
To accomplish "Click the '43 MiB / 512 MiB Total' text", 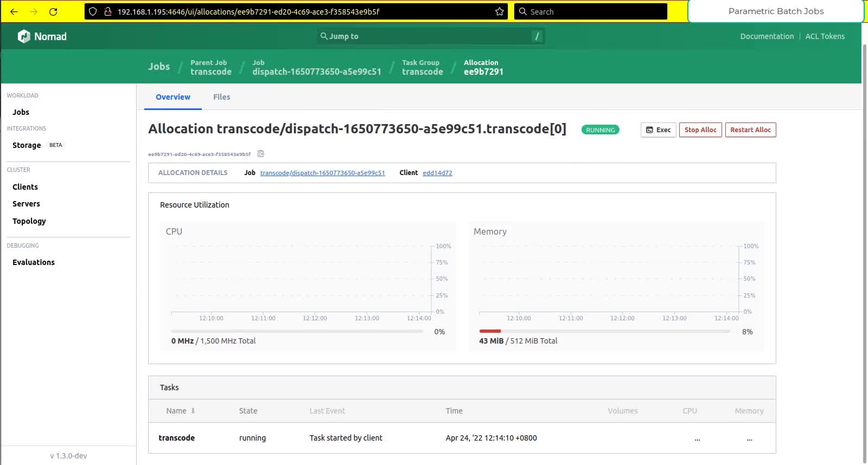I will point(518,341).
